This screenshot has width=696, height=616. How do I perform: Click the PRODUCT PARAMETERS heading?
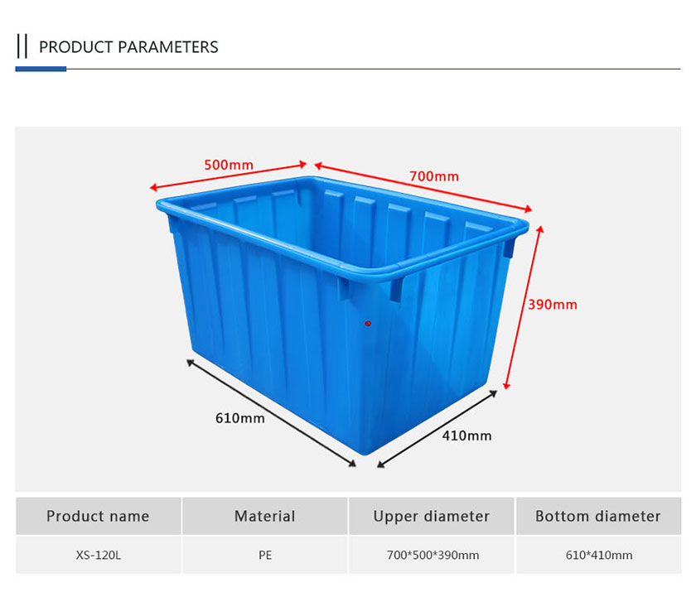pos(128,47)
